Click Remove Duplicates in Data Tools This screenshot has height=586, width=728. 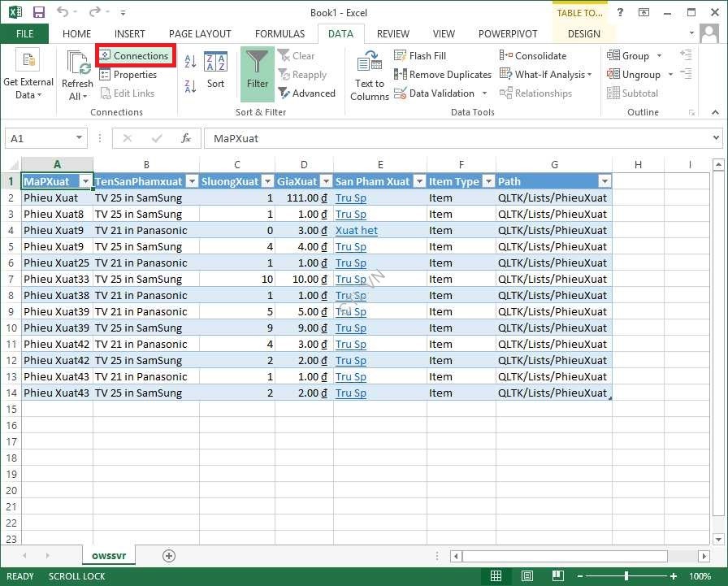click(443, 75)
